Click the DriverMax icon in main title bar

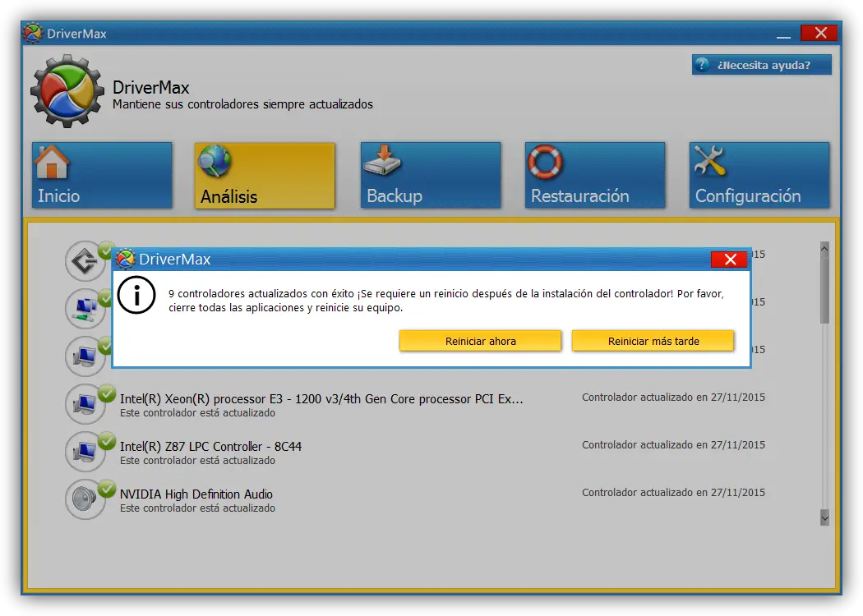click(33, 33)
